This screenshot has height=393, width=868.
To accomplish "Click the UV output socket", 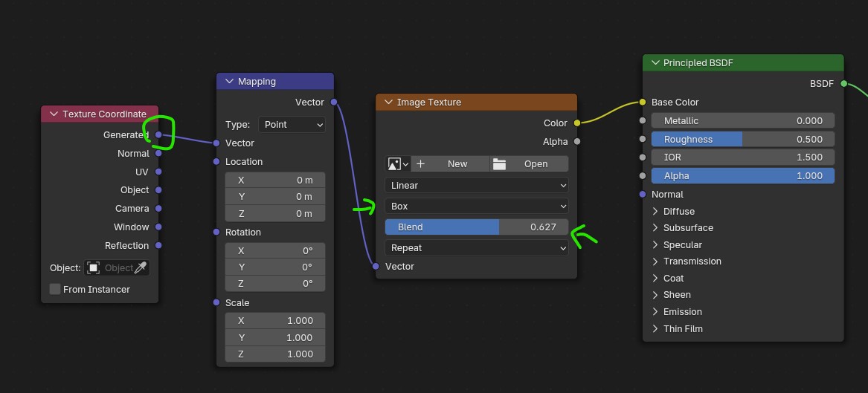I will click(x=158, y=172).
